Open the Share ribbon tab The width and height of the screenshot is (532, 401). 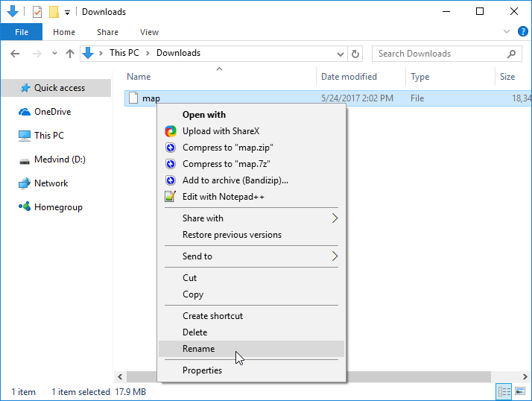coord(107,32)
